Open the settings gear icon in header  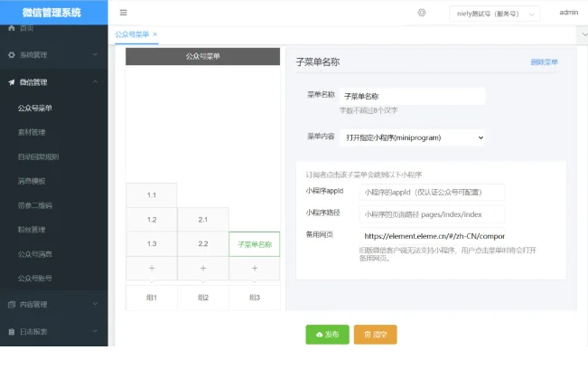click(422, 13)
